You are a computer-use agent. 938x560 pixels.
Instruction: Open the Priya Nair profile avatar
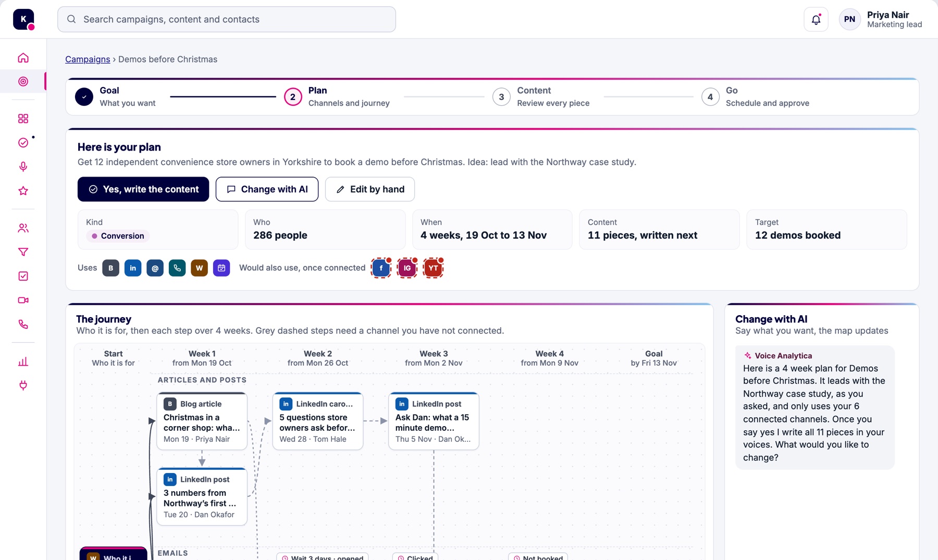[x=849, y=19]
